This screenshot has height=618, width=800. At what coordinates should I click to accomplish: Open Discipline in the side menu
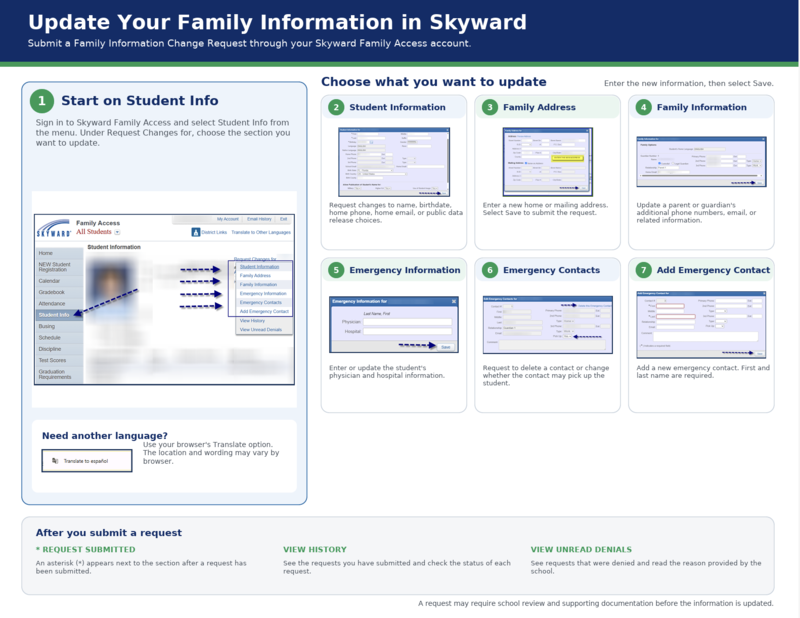59,349
